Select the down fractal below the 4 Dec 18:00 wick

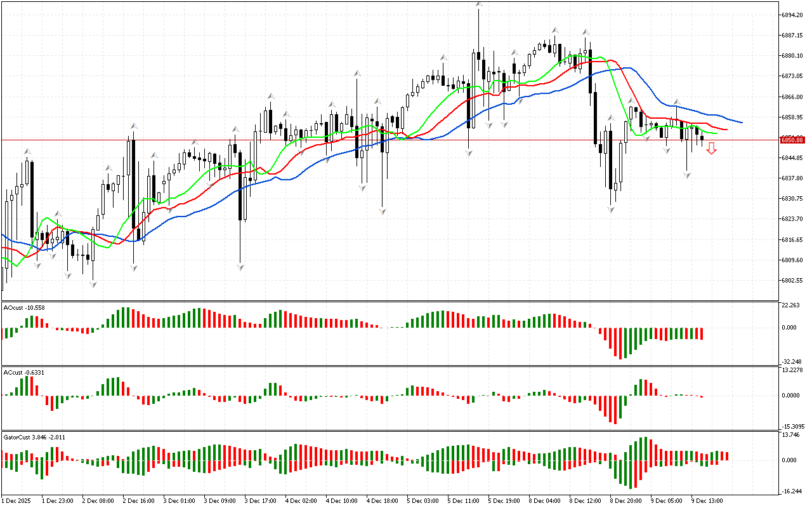pos(383,211)
